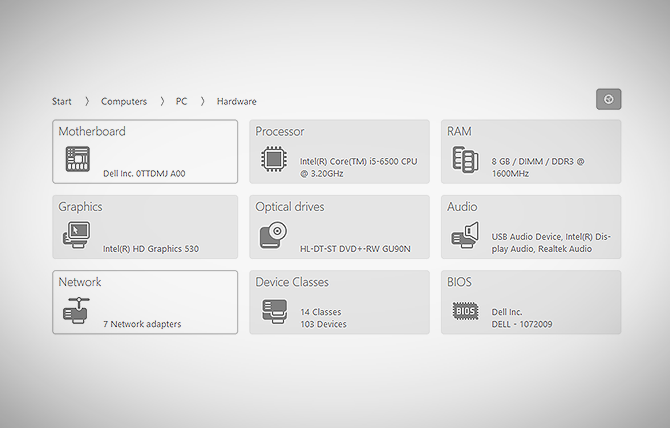The image size is (670, 428).
Task: Click text 'DELL - 1072009'
Action: point(522,324)
